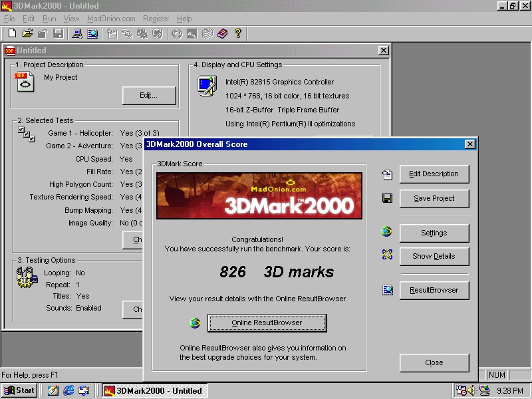Screen dimensions: 532x399
Task: Click the 'Game 1 - Helicopter:' label
Action: pyautogui.click(x=80, y=133)
